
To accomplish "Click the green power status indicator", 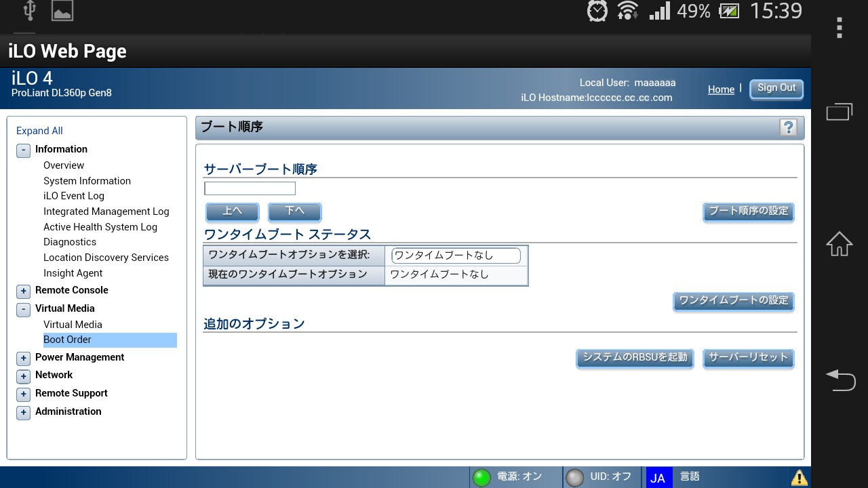I will (x=481, y=478).
